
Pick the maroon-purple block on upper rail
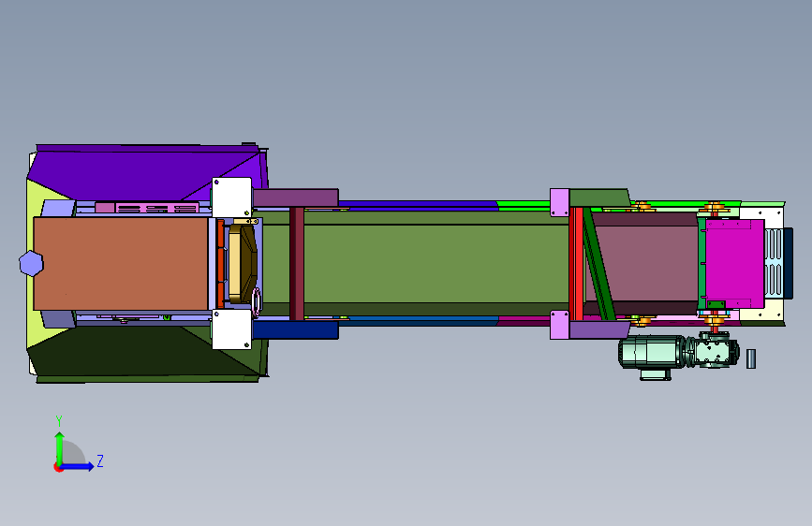pos(296,197)
